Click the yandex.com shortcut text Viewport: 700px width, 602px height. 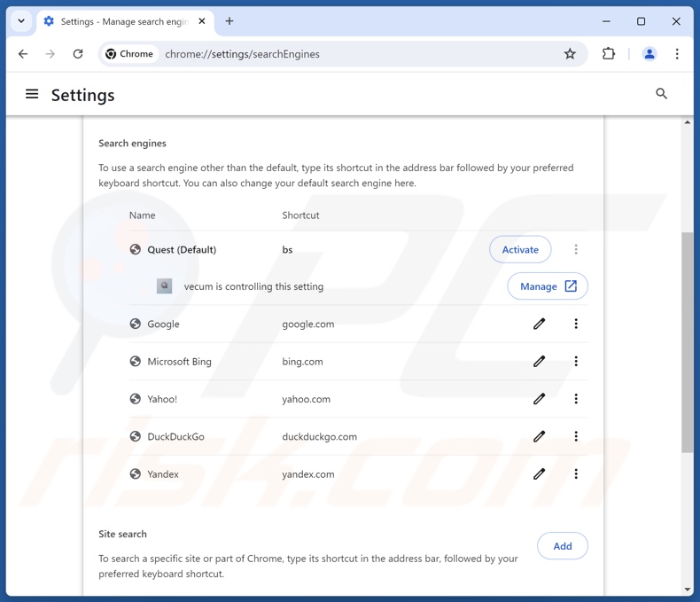point(308,474)
